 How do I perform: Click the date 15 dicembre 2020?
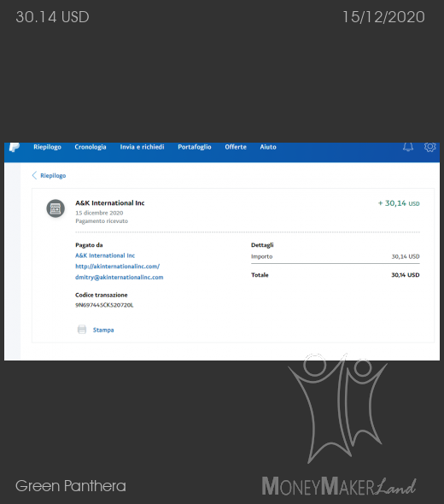tap(99, 213)
